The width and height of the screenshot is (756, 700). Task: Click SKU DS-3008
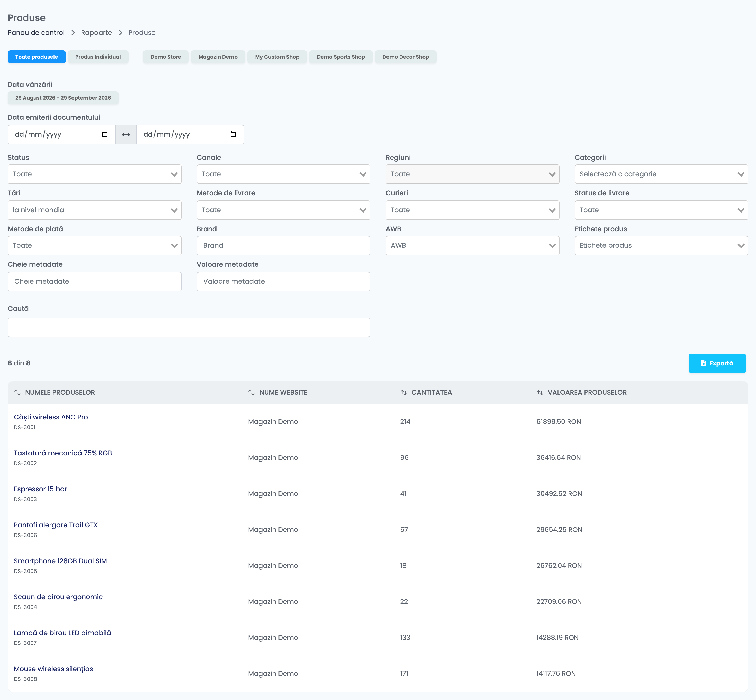pos(25,679)
